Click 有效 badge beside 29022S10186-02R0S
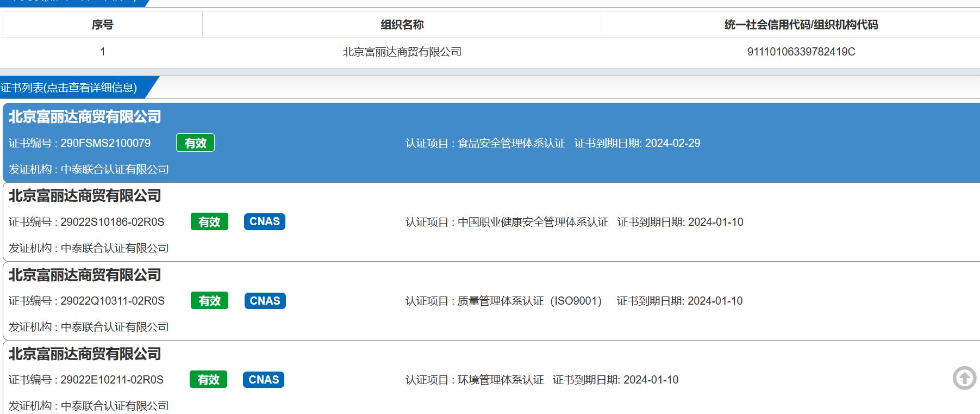This screenshot has width=980, height=414. (x=209, y=222)
